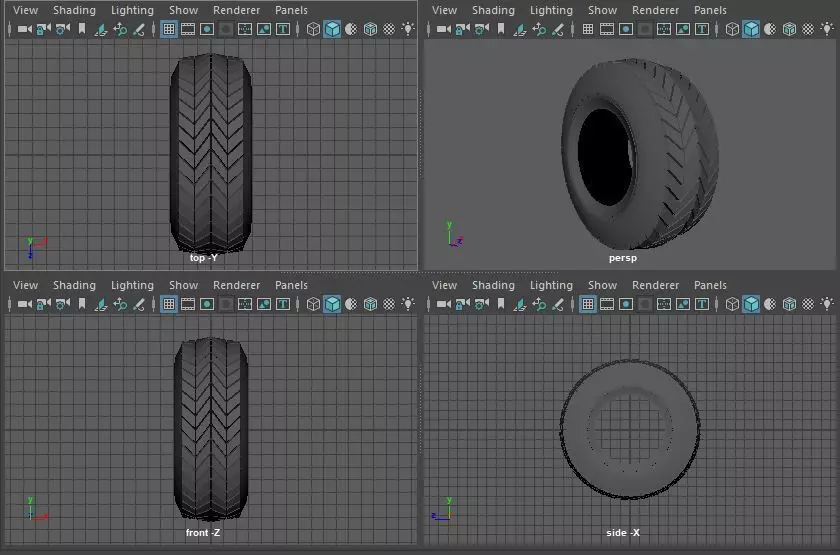Viewport: 840px width, 555px height.
Task: Click Camera Attributes icon in front -Z panel
Action: coord(63,304)
